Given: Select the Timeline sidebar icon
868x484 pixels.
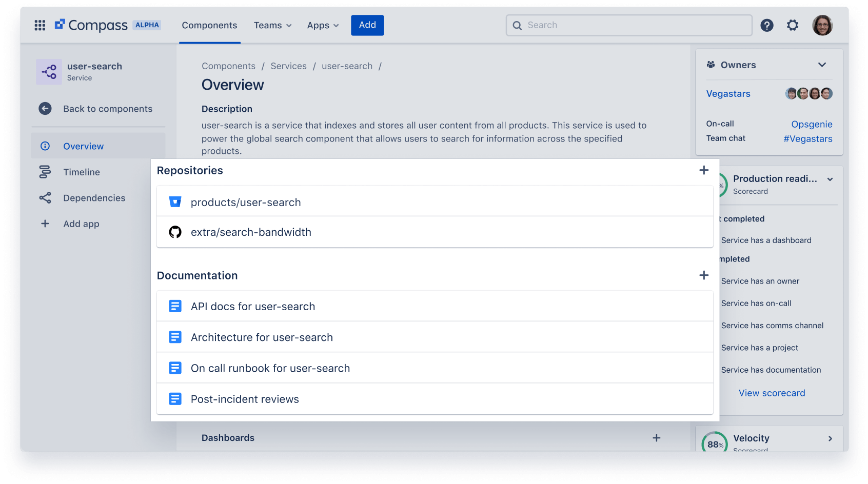Looking at the screenshot, I should tap(45, 172).
